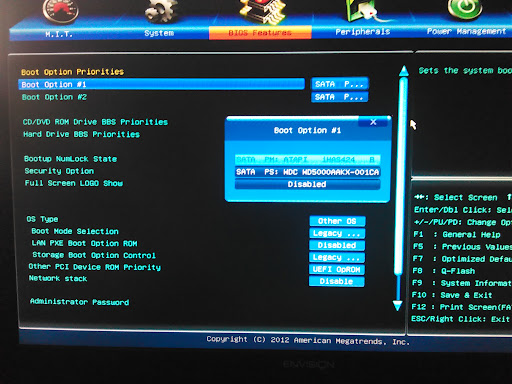This screenshot has height=384, width=512.
Task: Open Boot Option #2 value dropdown
Action: 339,97
